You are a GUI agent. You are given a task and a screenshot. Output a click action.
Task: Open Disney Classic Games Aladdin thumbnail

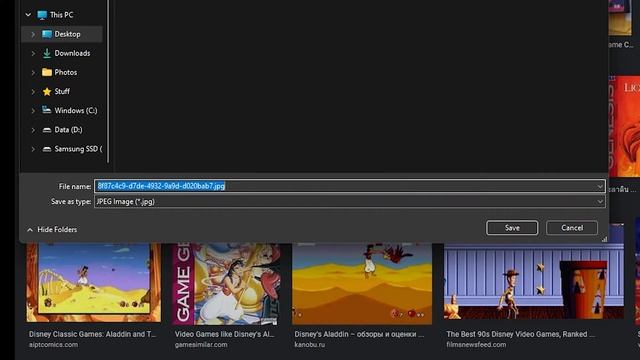click(x=93, y=282)
